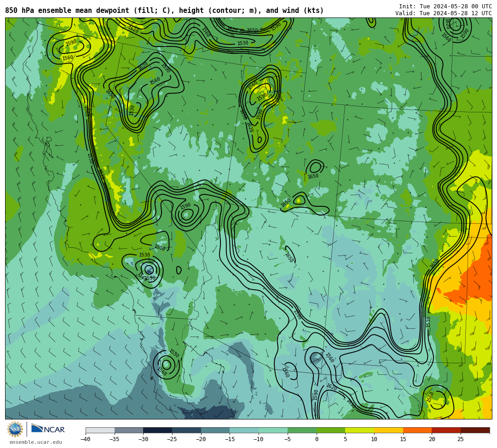Click the 0 to 5 olive green colorbar segment
The height and width of the screenshot is (448, 497).
331,430
